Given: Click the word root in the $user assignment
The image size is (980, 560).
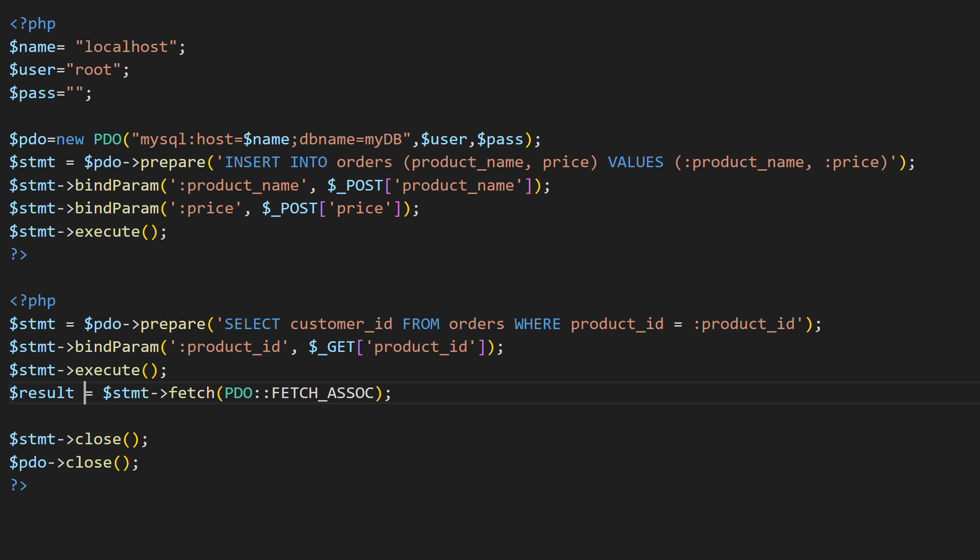Looking at the screenshot, I should point(95,69).
